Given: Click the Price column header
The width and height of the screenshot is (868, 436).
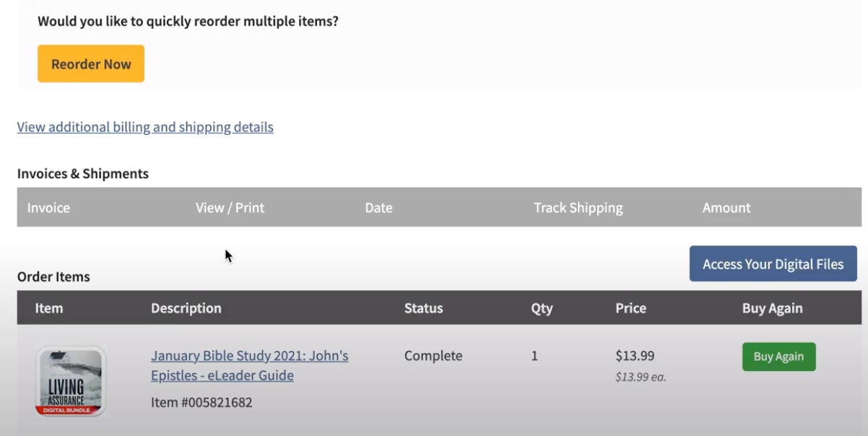Looking at the screenshot, I should (x=630, y=308).
